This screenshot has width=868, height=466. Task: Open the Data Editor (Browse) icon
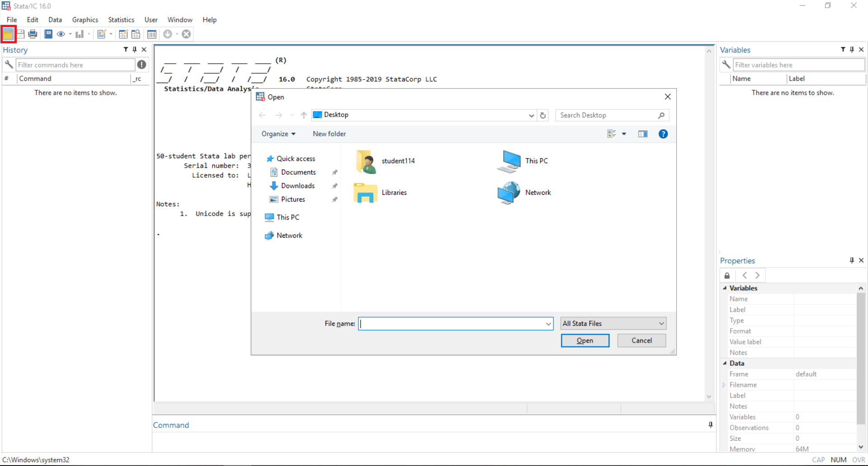click(x=136, y=34)
